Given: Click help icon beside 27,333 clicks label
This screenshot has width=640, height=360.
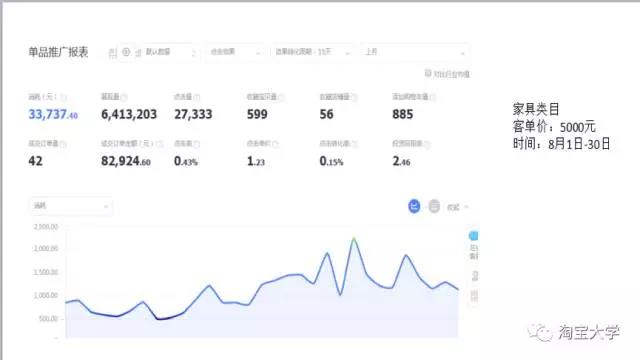Looking at the screenshot, I should [197, 97].
